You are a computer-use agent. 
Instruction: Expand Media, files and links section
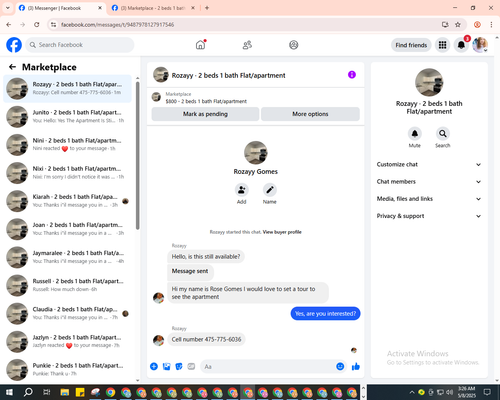[429, 199]
